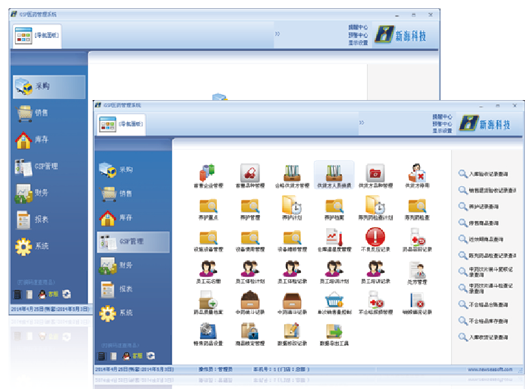Screen dimensions: 531x389
Task: Click 显示设置 in front window header
Action: tap(442, 131)
